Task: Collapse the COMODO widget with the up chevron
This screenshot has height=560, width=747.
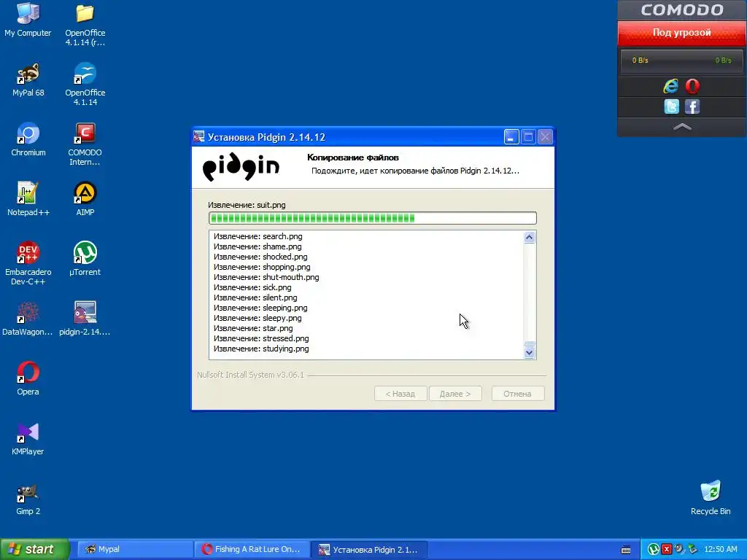Action: point(682,127)
